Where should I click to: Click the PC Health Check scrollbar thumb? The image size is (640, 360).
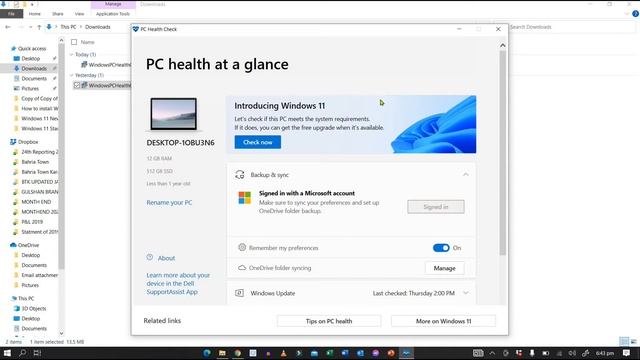point(503,153)
